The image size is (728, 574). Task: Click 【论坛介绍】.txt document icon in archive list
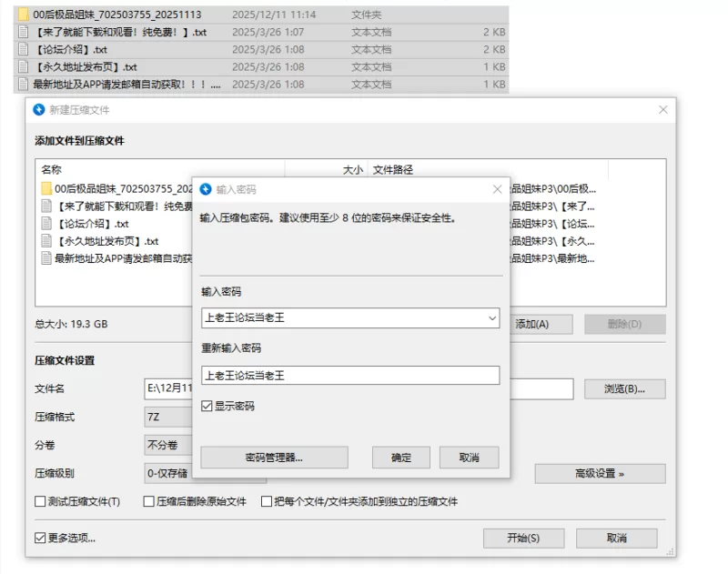coord(45,224)
